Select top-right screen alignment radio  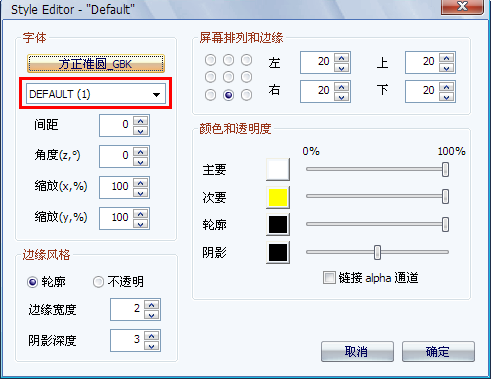click(x=246, y=60)
